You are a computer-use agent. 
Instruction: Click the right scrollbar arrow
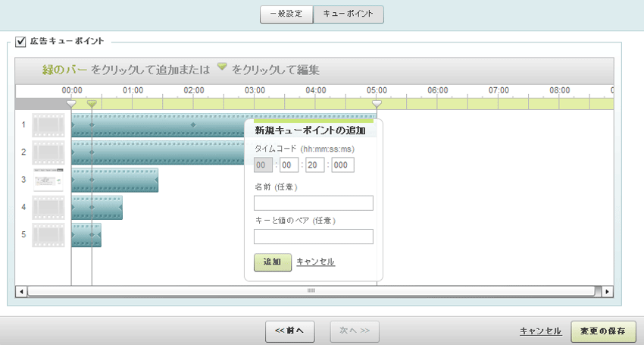[607, 291]
